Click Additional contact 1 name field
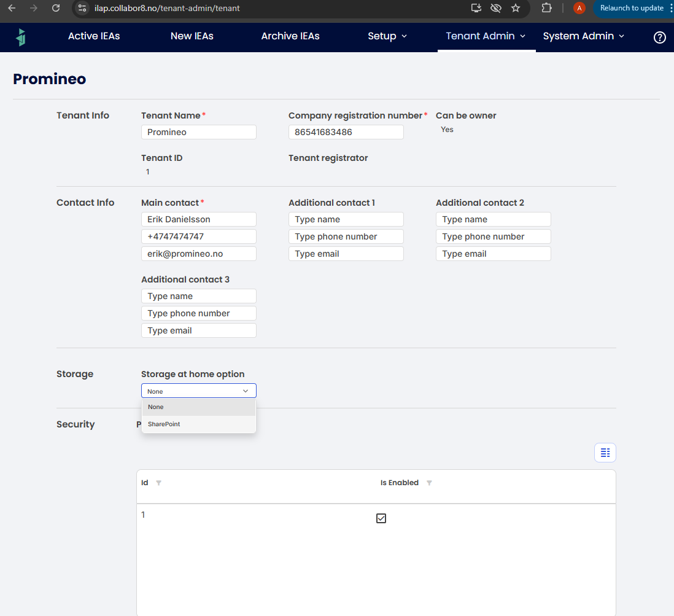 (346, 219)
